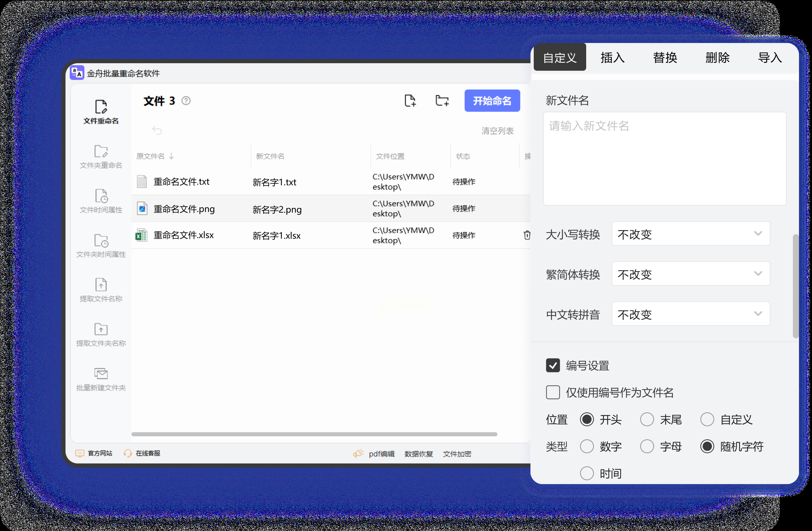812x531 pixels.
Task: Delete the 重命名文件.xlsx row with trash icon
Action: pos(527,235)
